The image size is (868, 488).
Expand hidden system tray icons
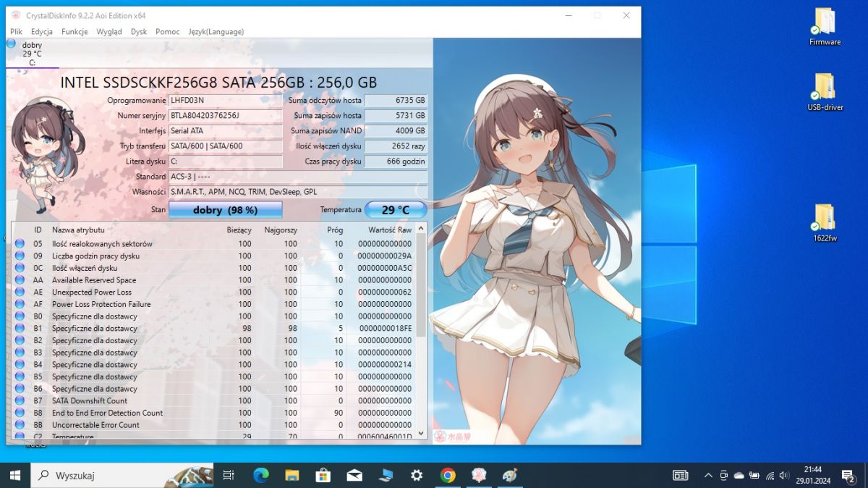coord(708,475)
